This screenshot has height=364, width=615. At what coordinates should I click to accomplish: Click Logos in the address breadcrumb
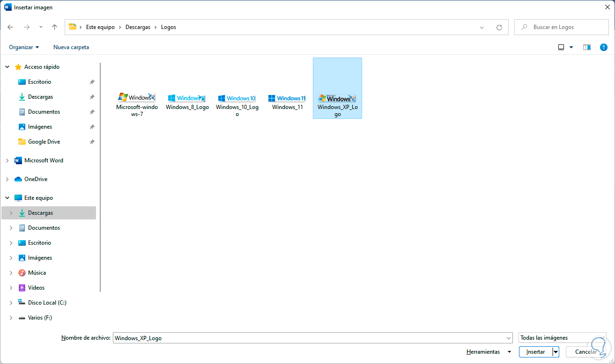169,27
